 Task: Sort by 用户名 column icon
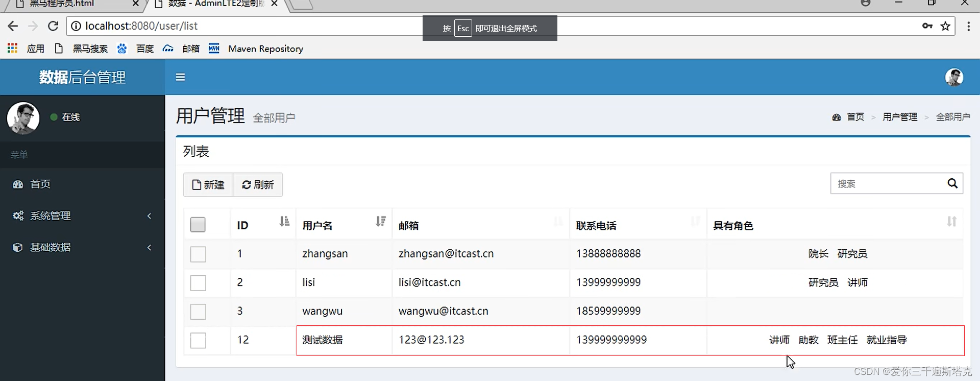[x=381, y=221]
